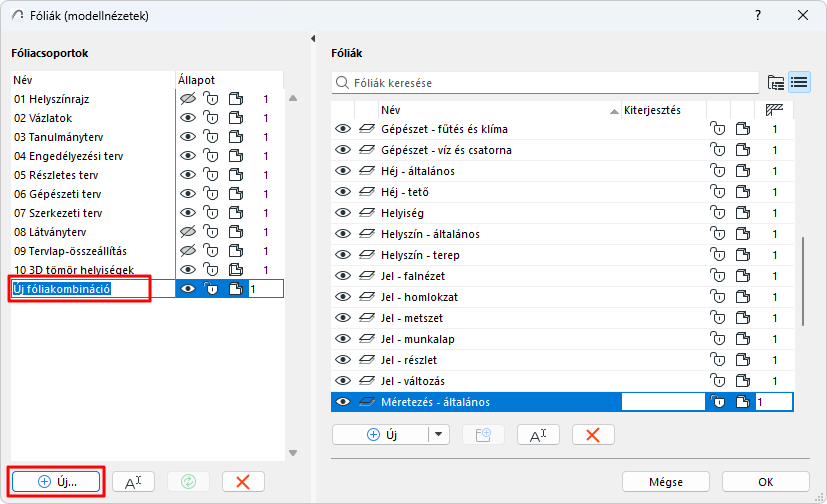827x504 pixels.
Task: Toggle visibility of Gépészet - fűtés és klíma
Action: click(343, 129)
